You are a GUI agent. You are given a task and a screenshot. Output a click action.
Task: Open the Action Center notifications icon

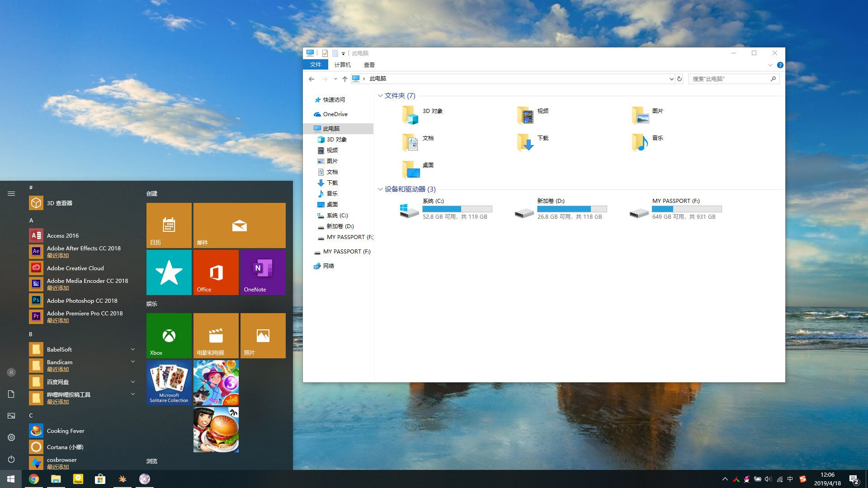854,479
